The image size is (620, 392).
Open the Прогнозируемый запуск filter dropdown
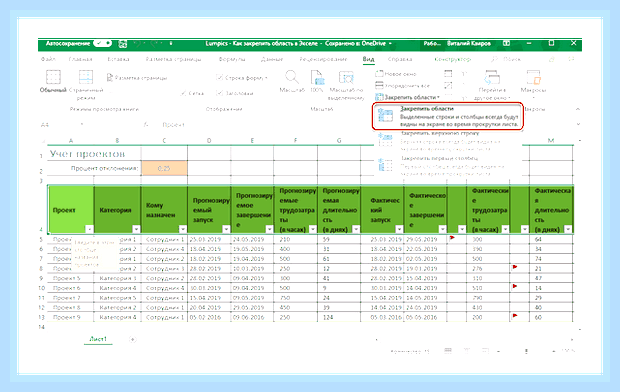pos(226,229)
